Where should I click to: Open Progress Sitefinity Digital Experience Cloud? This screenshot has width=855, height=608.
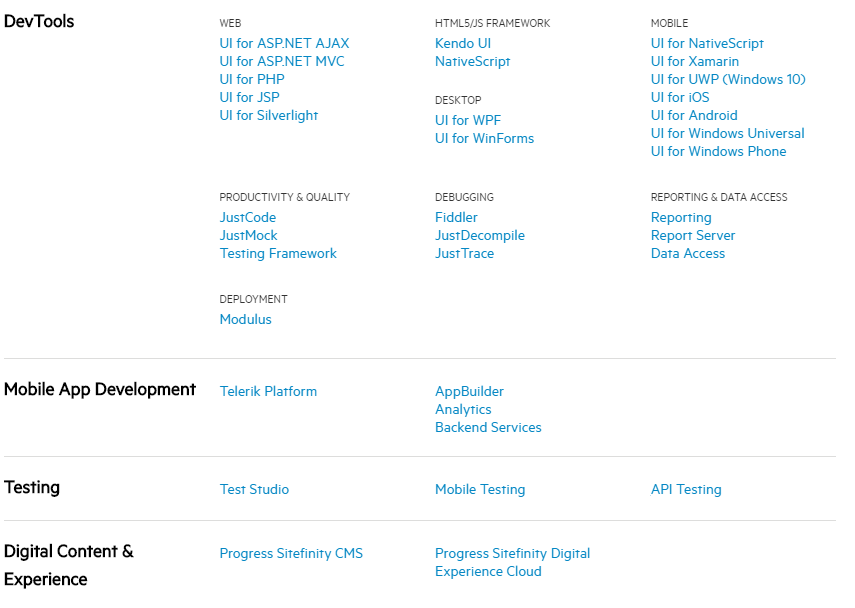coord(513,563)
